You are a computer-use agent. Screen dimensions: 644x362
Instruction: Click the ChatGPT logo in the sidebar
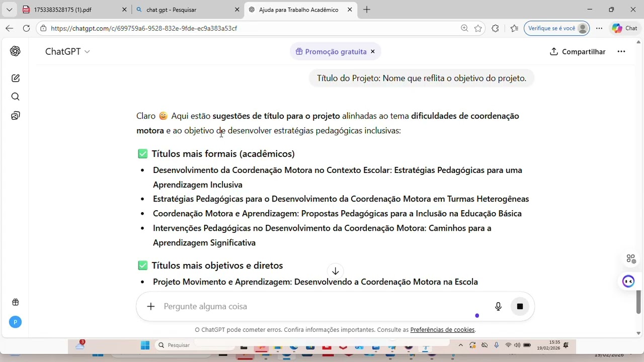tap(15, 51)
